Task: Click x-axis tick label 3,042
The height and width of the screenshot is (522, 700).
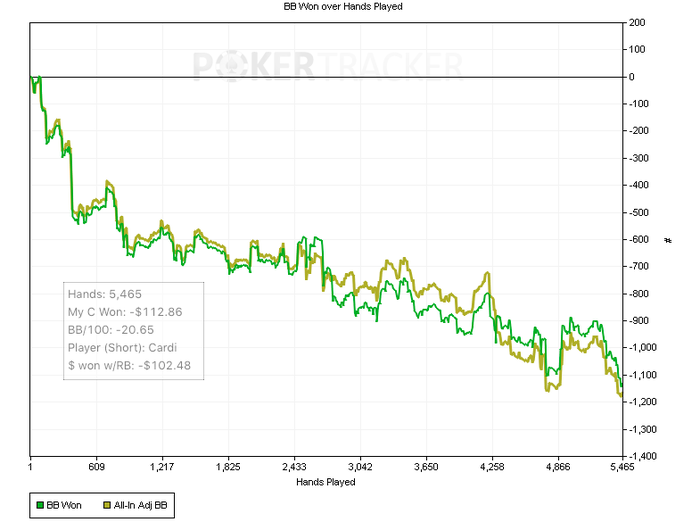Action: (x=360, y=467)
